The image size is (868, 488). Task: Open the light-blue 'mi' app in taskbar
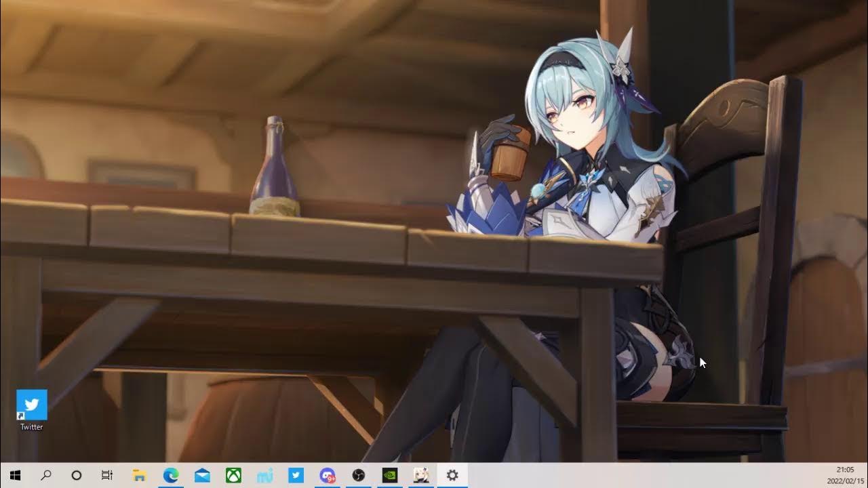pos(264,476)
